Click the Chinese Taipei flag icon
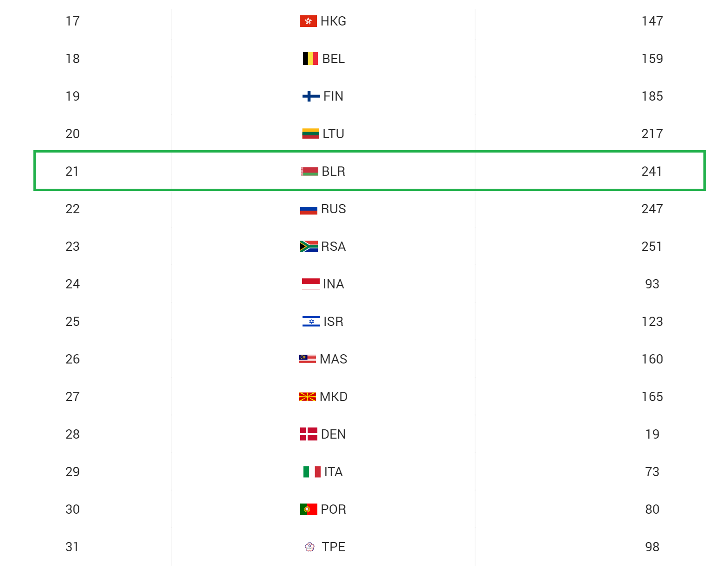 click(309, 547)
